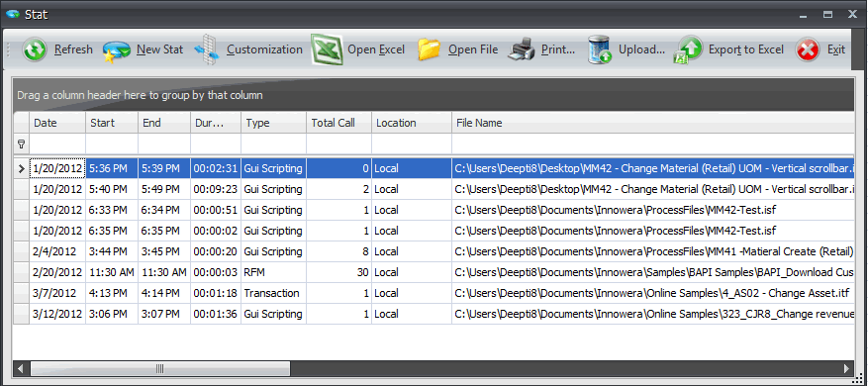The image size is (868, 386).
Task: Click the 3:06 PM start time cell
Action: click(x=112, y=314)
